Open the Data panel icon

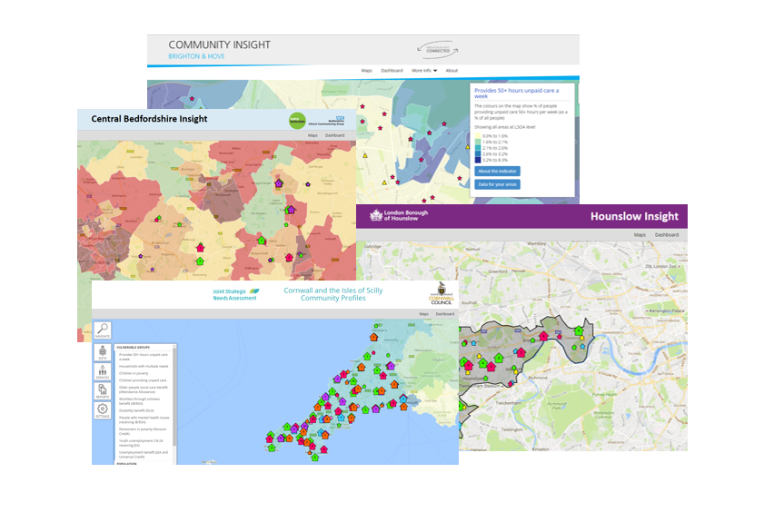tap(103, 352)
